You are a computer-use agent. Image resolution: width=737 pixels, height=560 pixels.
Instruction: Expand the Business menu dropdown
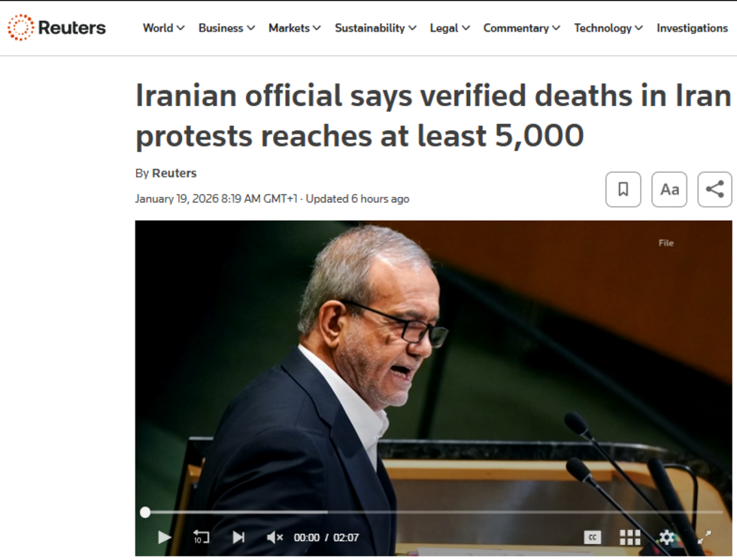[226, 29]
